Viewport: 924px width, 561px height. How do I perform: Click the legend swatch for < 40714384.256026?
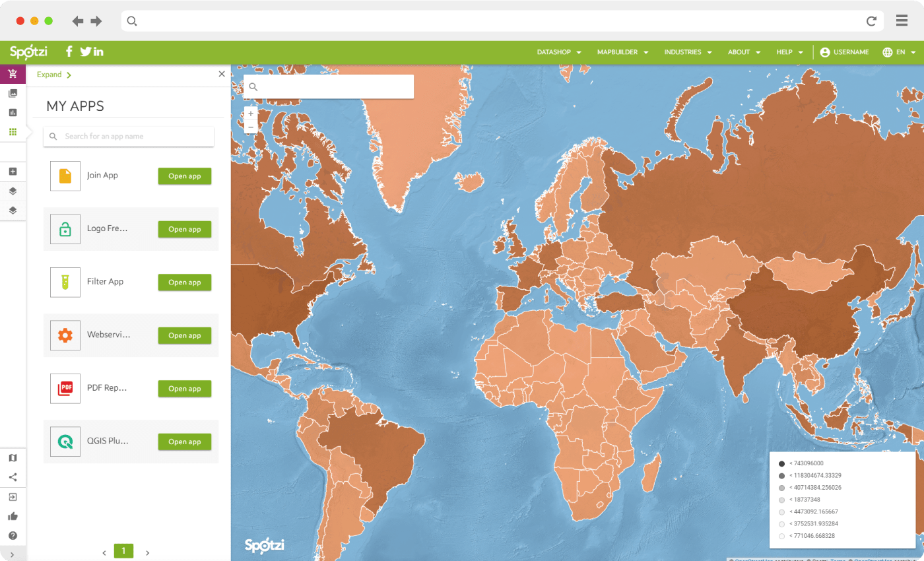[781, 487]
